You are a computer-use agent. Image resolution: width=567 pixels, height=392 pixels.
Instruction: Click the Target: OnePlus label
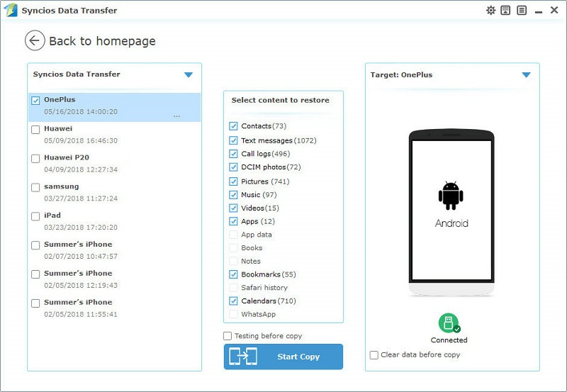[x=401, y=75]
